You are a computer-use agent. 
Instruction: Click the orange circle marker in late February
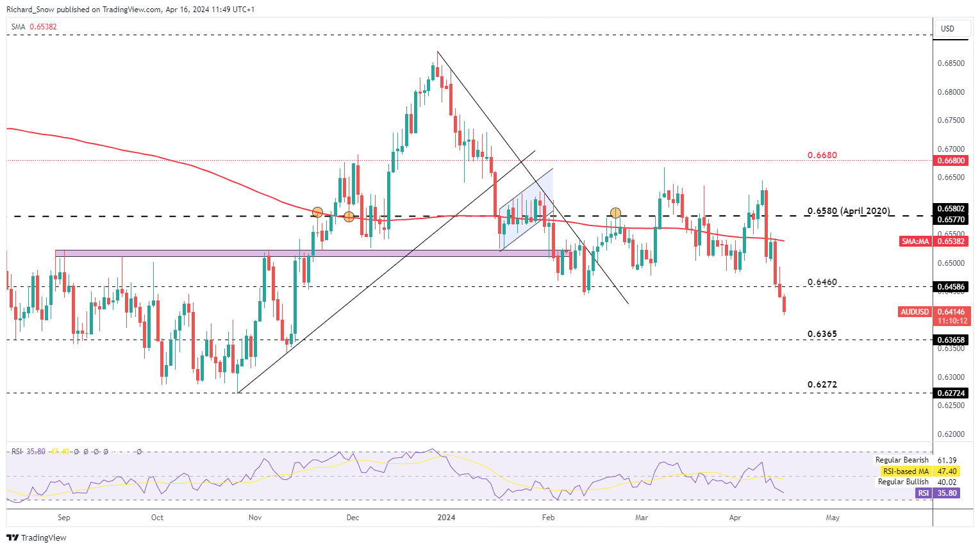coord(615,213)
